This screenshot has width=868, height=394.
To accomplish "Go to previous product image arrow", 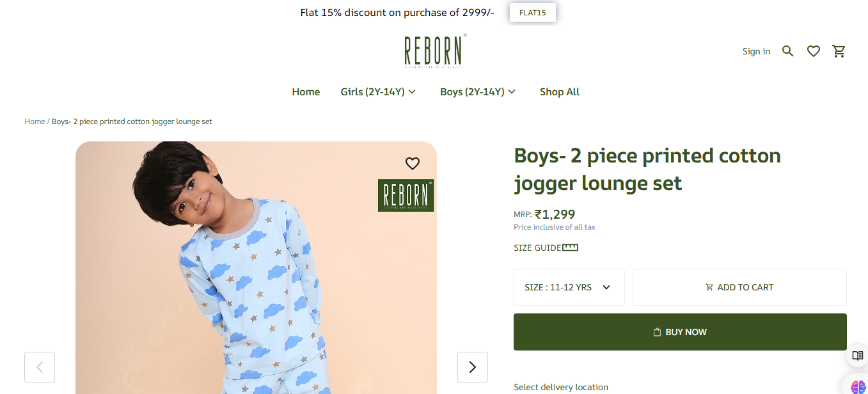I will [40, 366].
